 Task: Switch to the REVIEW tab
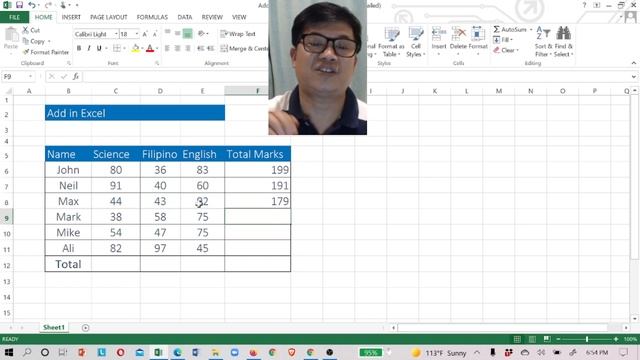coord(212,17)
